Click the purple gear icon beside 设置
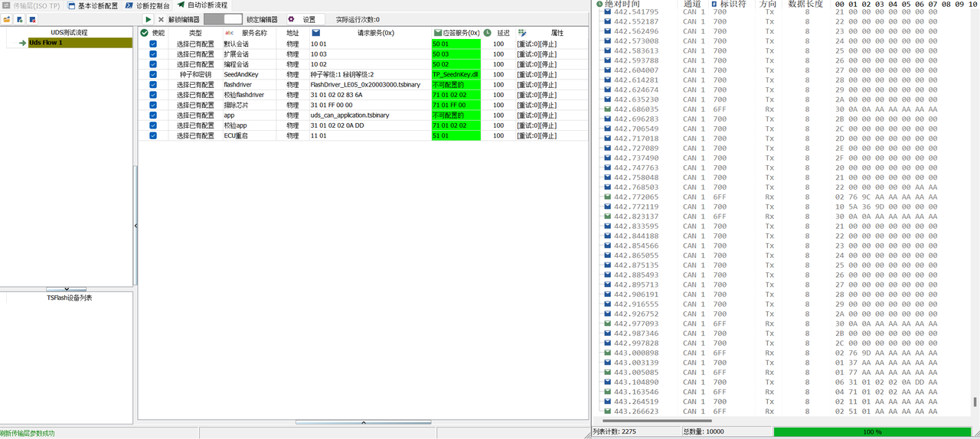The image size is (980, 439). (291, 19)
